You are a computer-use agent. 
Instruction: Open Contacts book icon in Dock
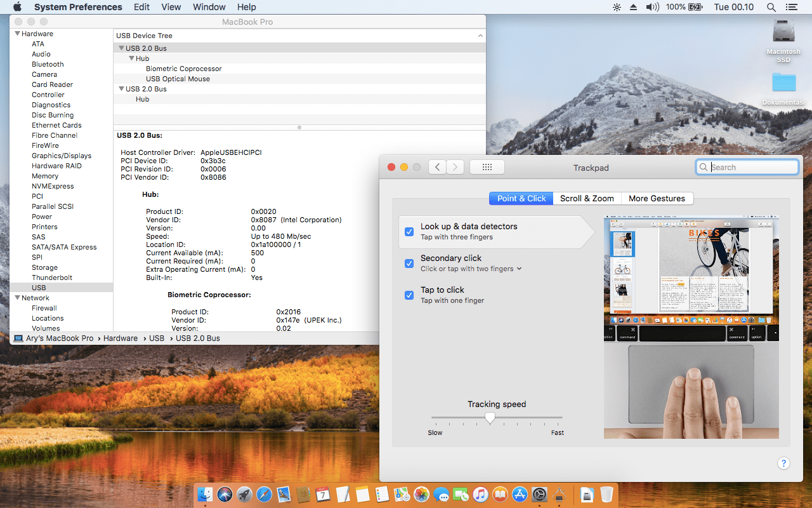pos(303,494)
